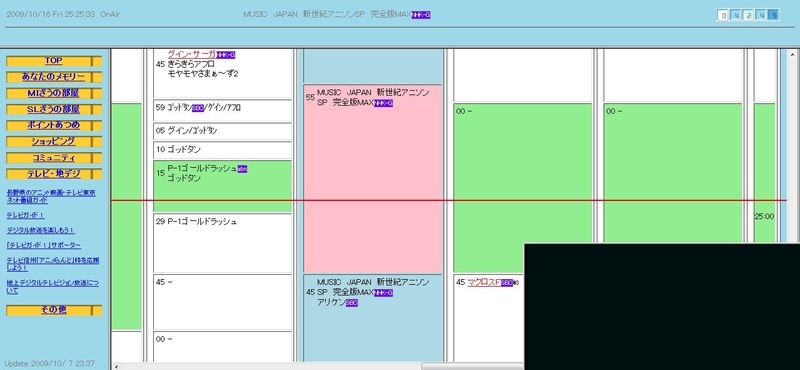Open the コミュニティ menu button
The width and height of the screenshot is (800, 370).
[54, 158]
